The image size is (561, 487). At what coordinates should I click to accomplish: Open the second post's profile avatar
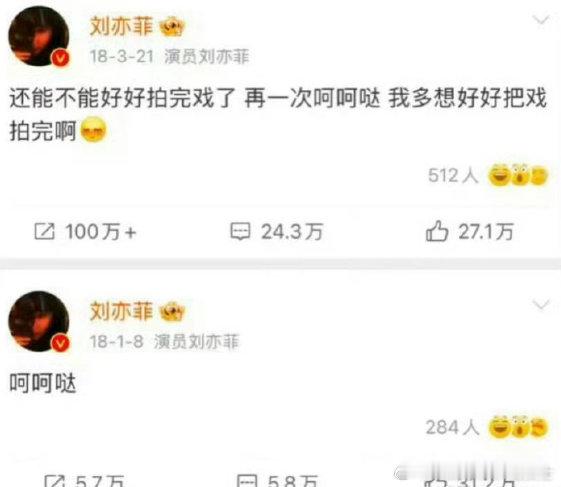[39, 321]
